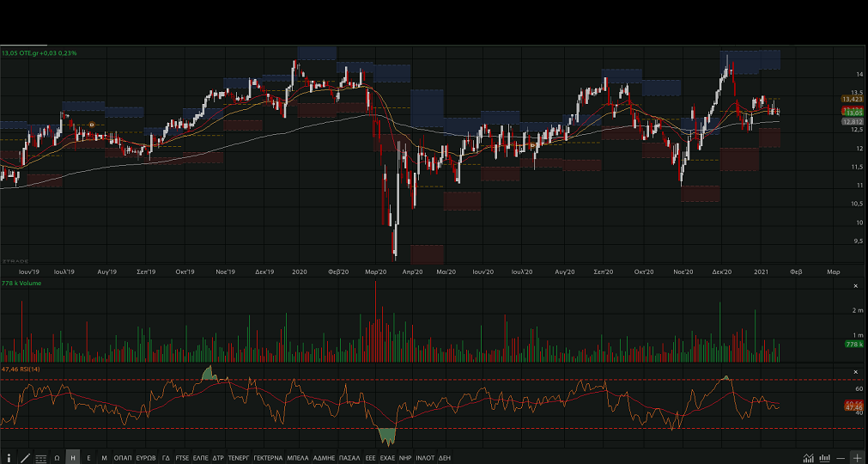The width and height of the screenshot is (868, 464).
Task: Click the 12,812 moving average price tag
Action: [853, 121]
